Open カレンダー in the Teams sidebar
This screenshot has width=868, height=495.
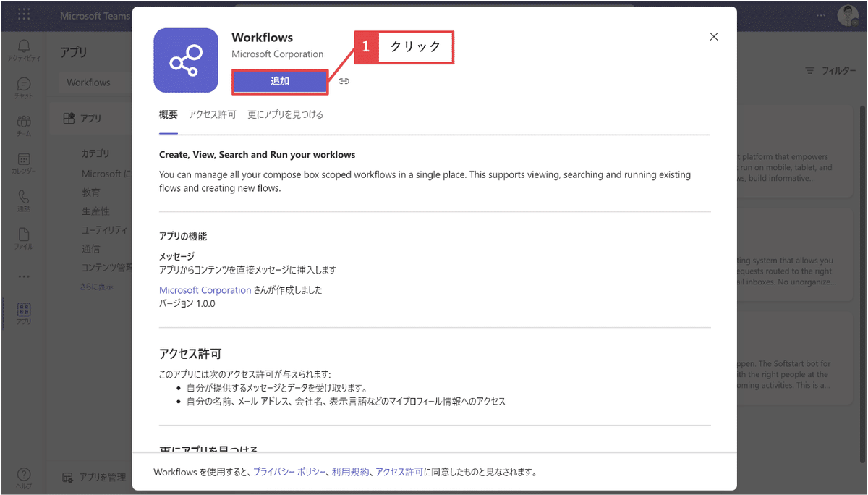[x=24, y=163]
